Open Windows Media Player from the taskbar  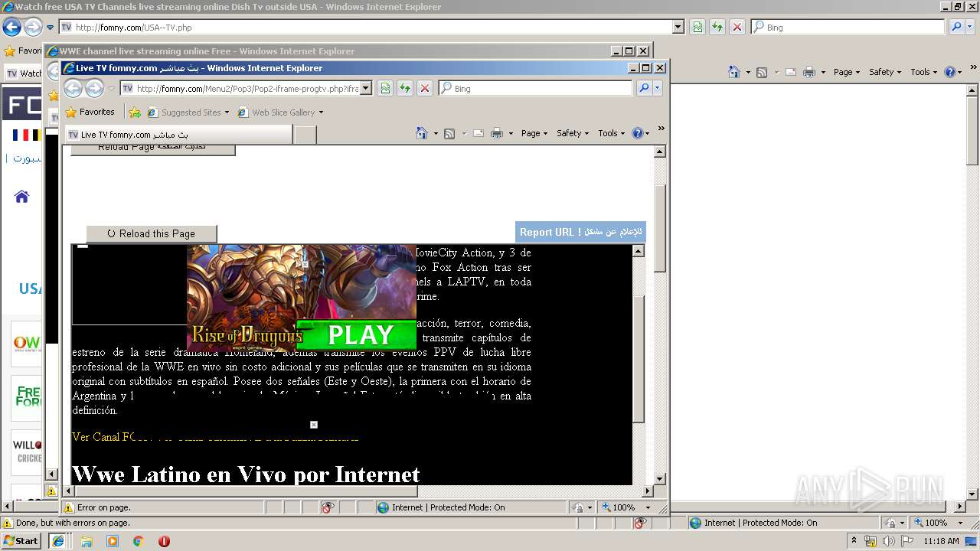pyautogui.click(x=113, y=541)
